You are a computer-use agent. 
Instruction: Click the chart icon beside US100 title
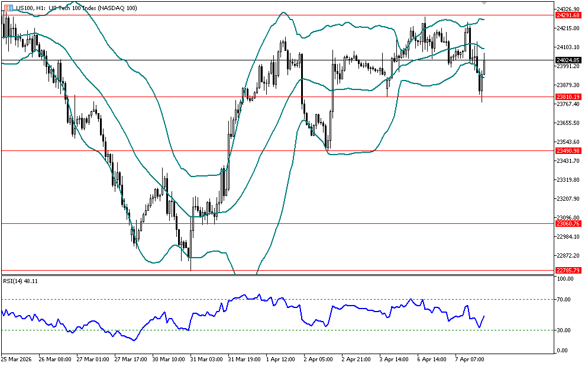(9, 8)
